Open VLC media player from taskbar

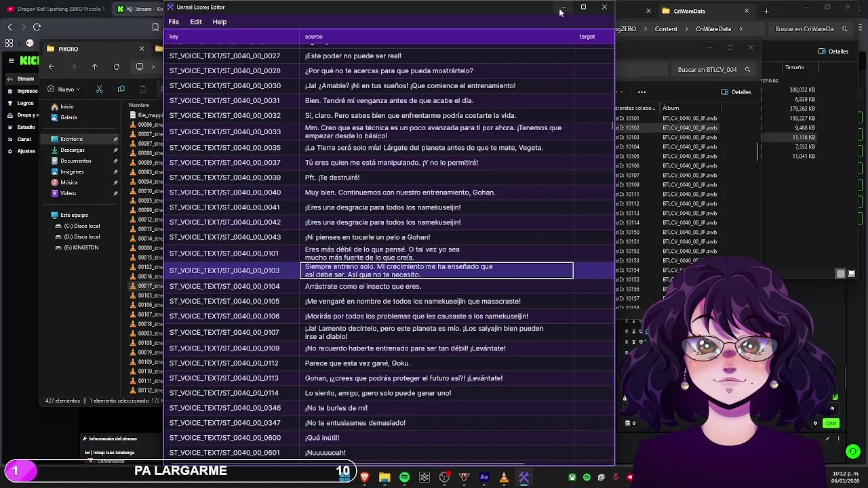click(x=504, y=477)
